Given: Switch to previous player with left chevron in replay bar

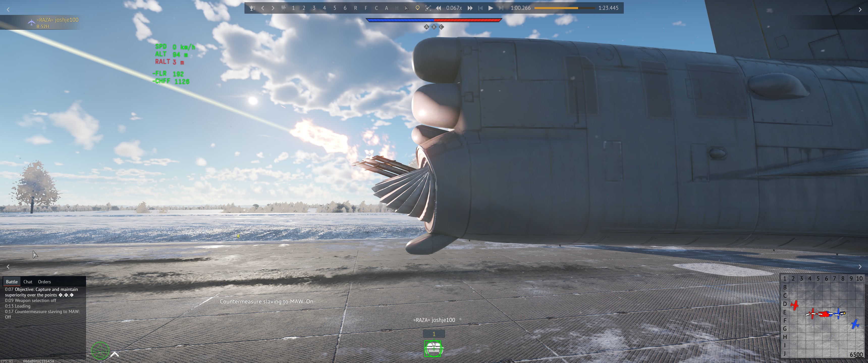Looking at the screenshot, I should (x=262, y=8).
